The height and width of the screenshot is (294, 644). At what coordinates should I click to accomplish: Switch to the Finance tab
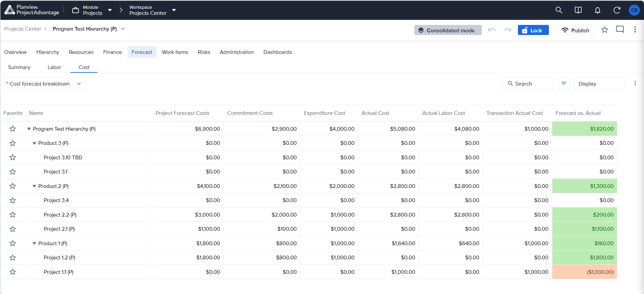112,52
